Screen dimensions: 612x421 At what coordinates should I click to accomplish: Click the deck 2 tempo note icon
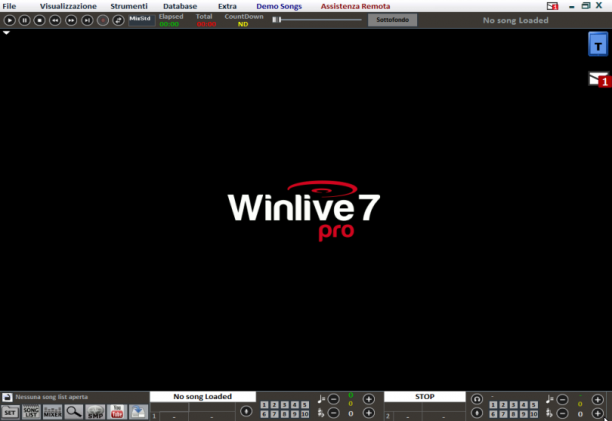tap(550, 399)
